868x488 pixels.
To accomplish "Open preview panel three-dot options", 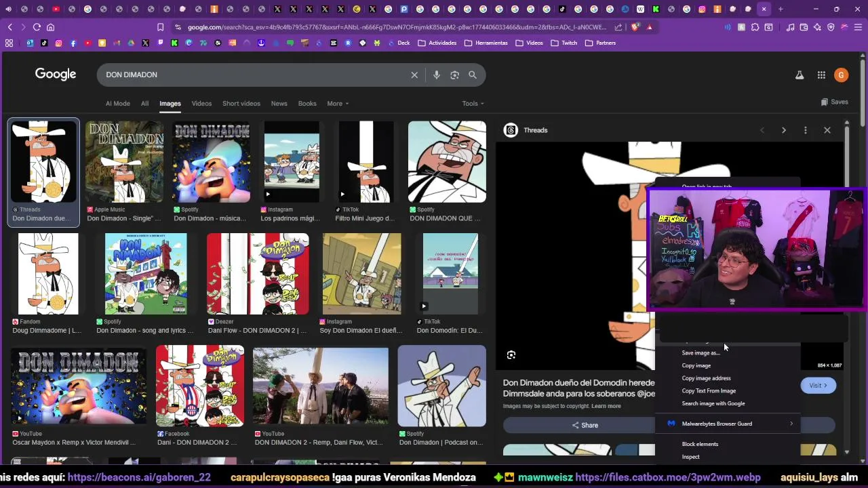I will tap(806, 130).
